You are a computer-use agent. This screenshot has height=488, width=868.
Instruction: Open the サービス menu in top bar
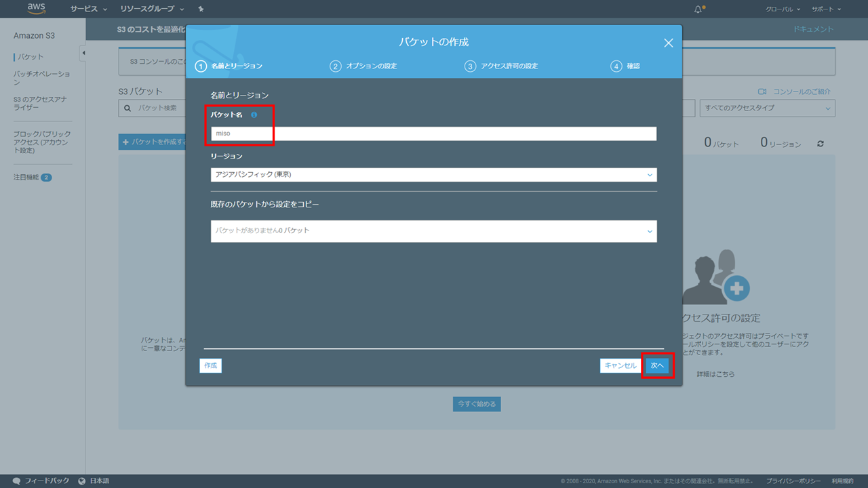click(89, 9)
